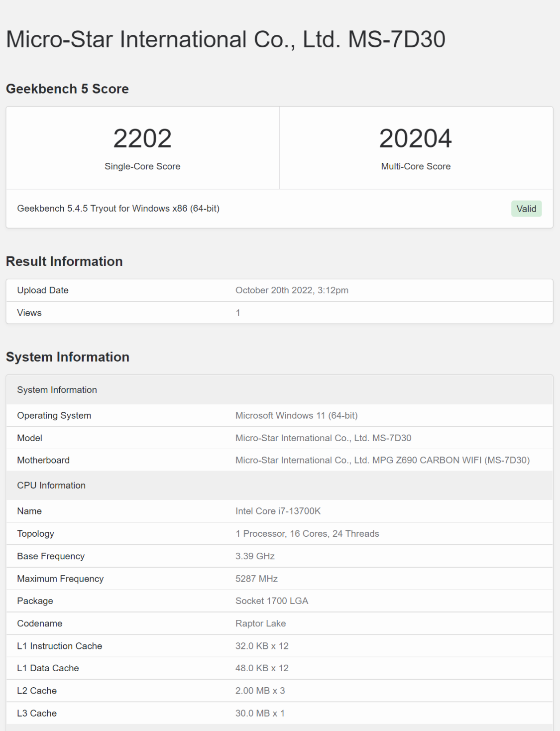
Task: Select L1 instruction cache value '32.0 KB x 12'
Action: point(262,646)
